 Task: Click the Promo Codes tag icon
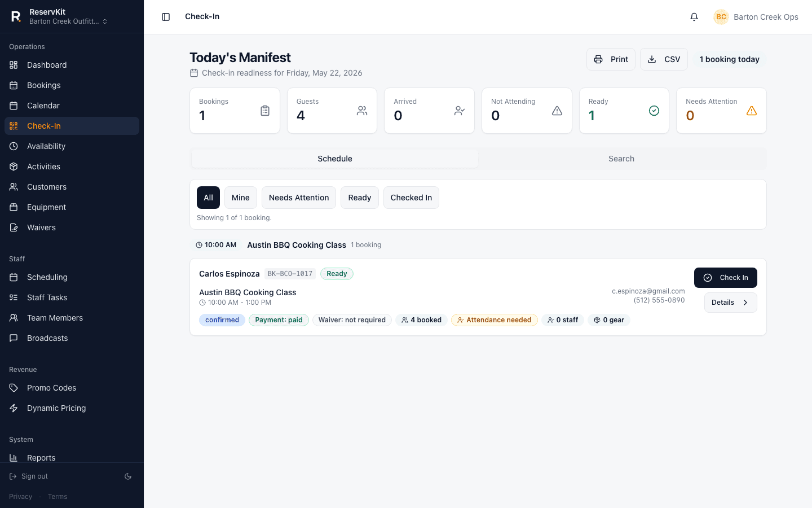coord(14,388)
